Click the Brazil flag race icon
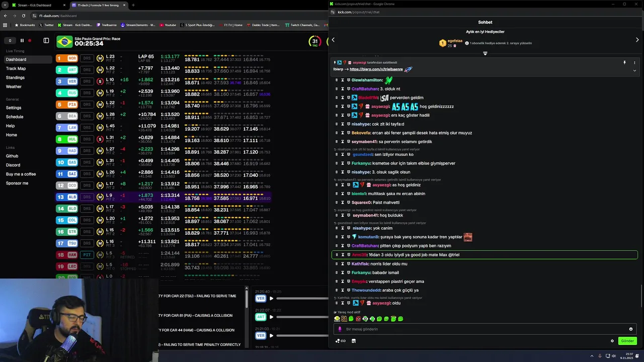The width and height of the screenshot is (644, 362). click(64, 42)
